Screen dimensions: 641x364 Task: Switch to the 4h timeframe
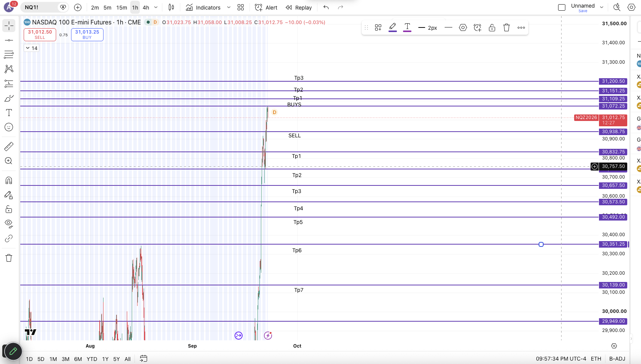146,7
